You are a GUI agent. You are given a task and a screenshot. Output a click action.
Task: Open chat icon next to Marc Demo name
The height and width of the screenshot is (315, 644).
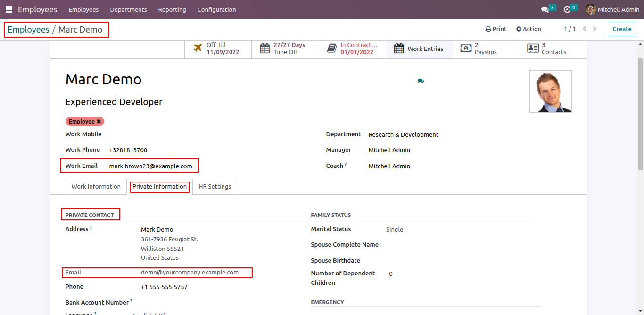[421, 81]
